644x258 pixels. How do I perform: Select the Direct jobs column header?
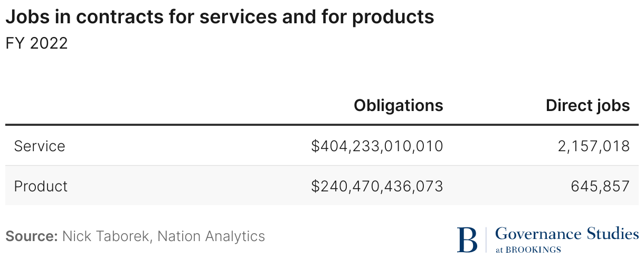[588, 105]
